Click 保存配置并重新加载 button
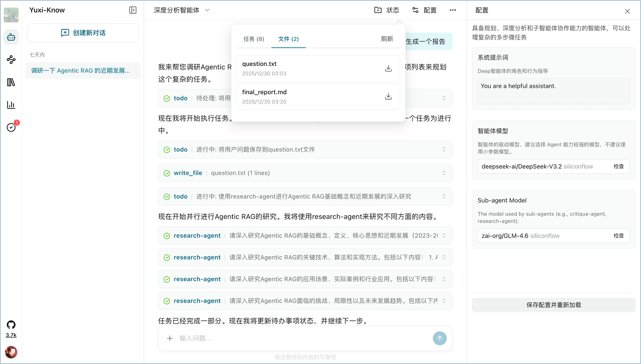The image size is (641, 364). pos(553,305)
